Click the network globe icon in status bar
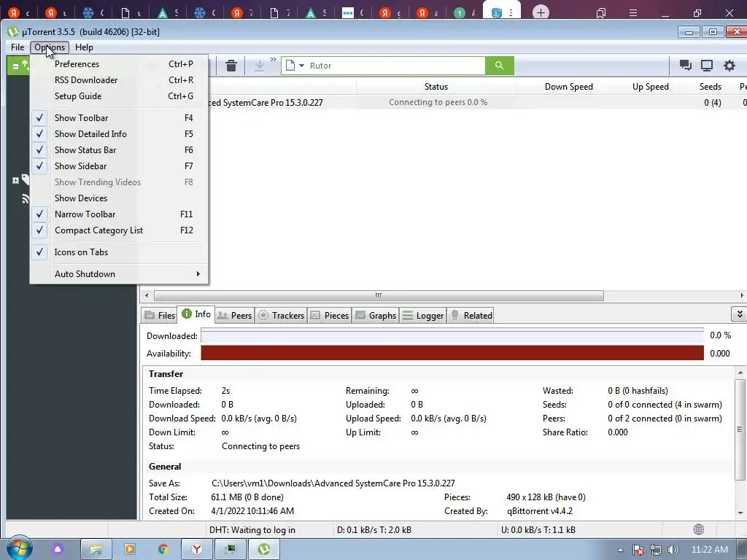This screenshot has width=747, height=560. coord(699,529)
